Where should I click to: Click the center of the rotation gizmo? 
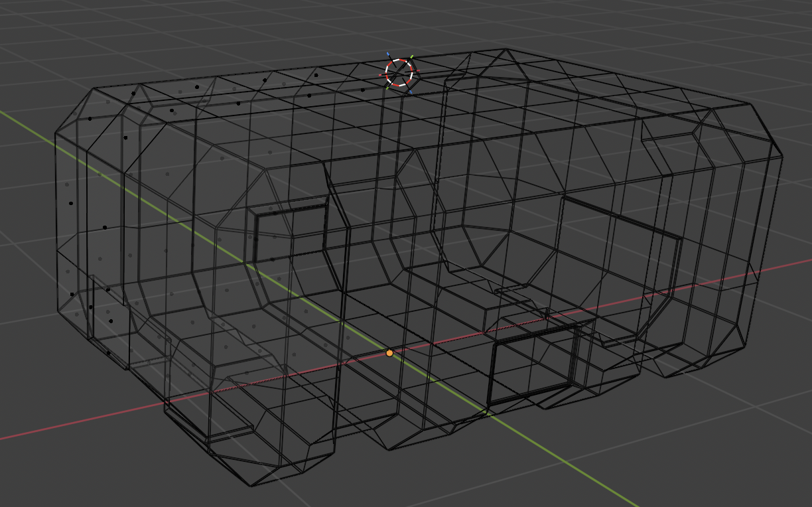point(399,72)
